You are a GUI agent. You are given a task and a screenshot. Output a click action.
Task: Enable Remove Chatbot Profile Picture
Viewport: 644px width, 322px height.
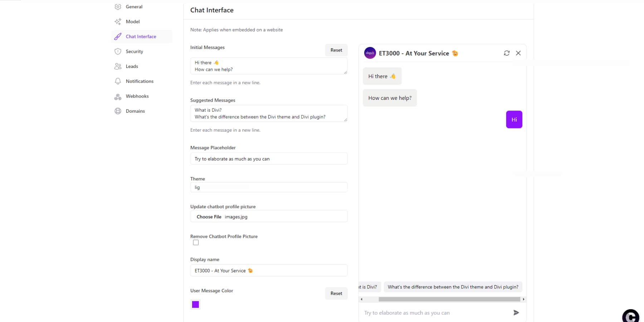tap(196, 242)
